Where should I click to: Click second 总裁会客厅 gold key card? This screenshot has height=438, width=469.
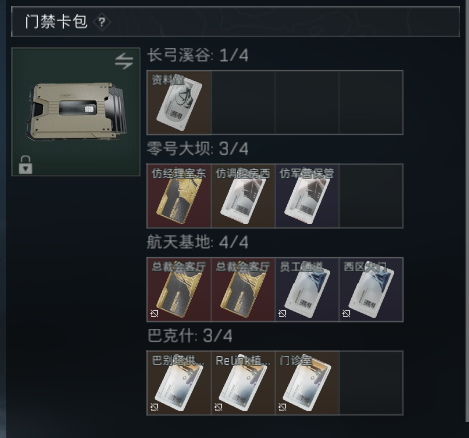[x=243, y=289]
